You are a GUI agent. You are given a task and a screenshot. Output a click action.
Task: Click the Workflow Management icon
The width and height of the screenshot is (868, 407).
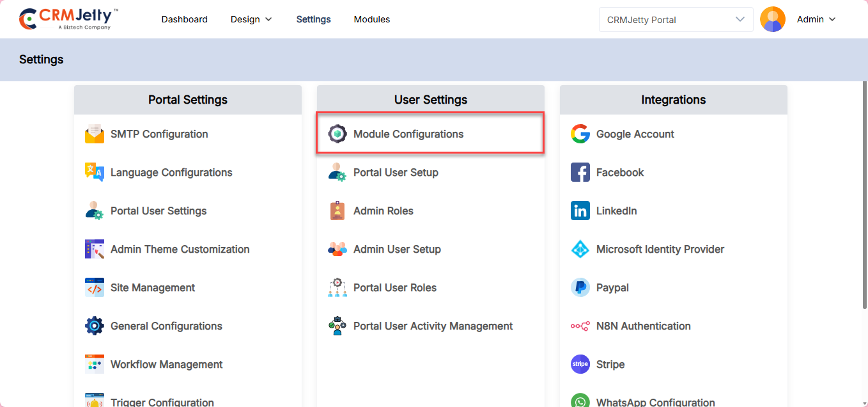pos(95,365)
